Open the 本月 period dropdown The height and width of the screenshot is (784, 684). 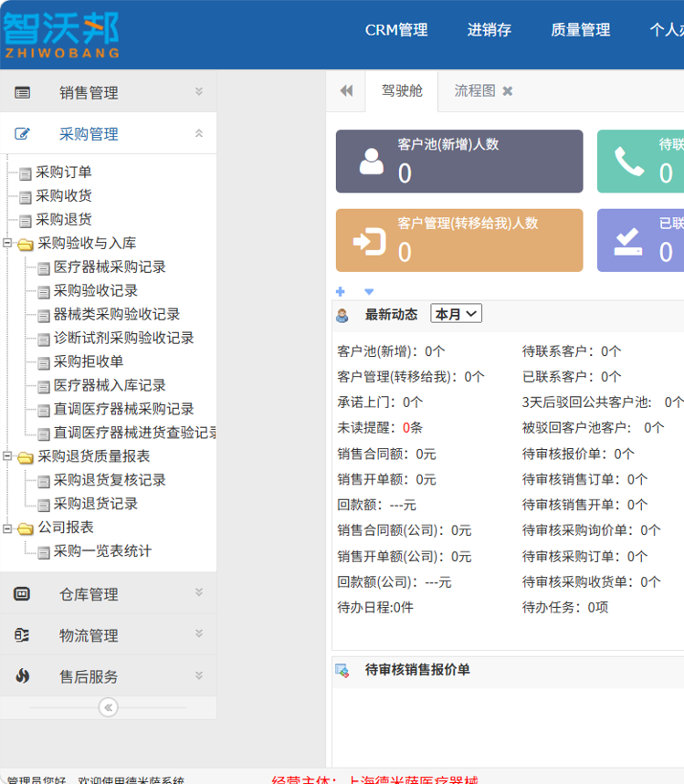point(456,313)
